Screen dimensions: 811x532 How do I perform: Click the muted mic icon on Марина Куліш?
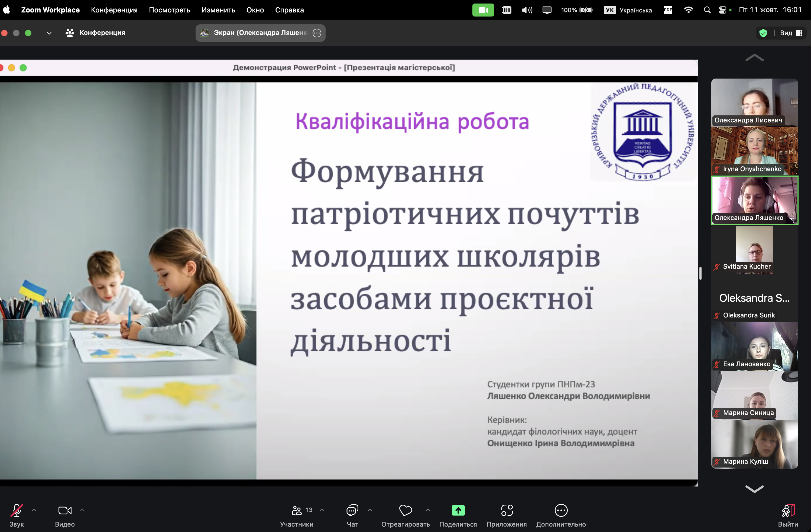tap(717, 462)
